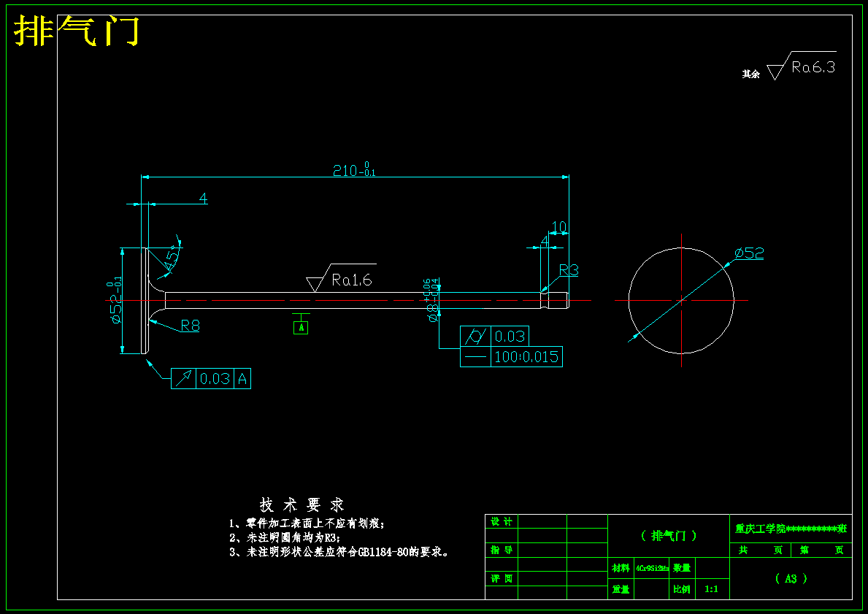868x614 pixels.
Task: Click the cylindricity symbol in the tolerance frame
Action: [475, 336]
